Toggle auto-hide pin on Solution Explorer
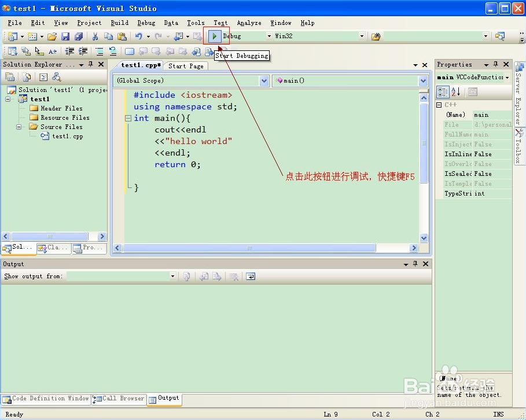Screen dimensions: 526x420 click(x=90, y=64)
